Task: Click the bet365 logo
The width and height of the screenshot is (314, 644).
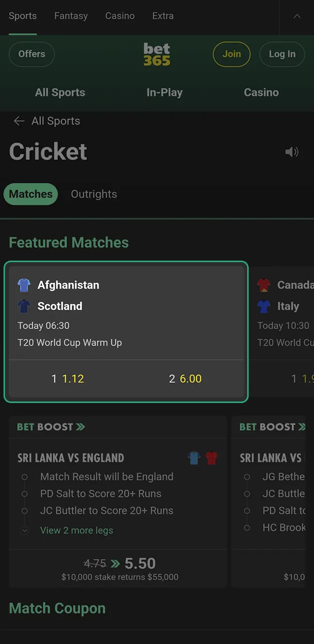Action: (x=157, y=54)
